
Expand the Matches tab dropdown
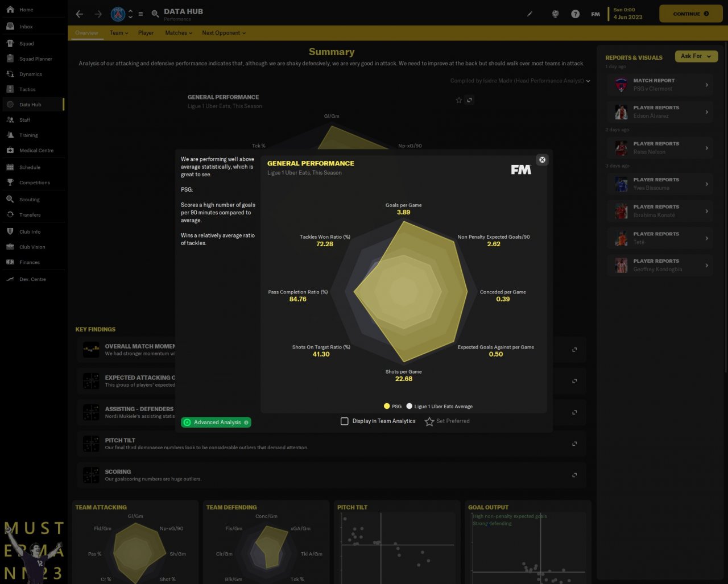click(x=179, y=33)
